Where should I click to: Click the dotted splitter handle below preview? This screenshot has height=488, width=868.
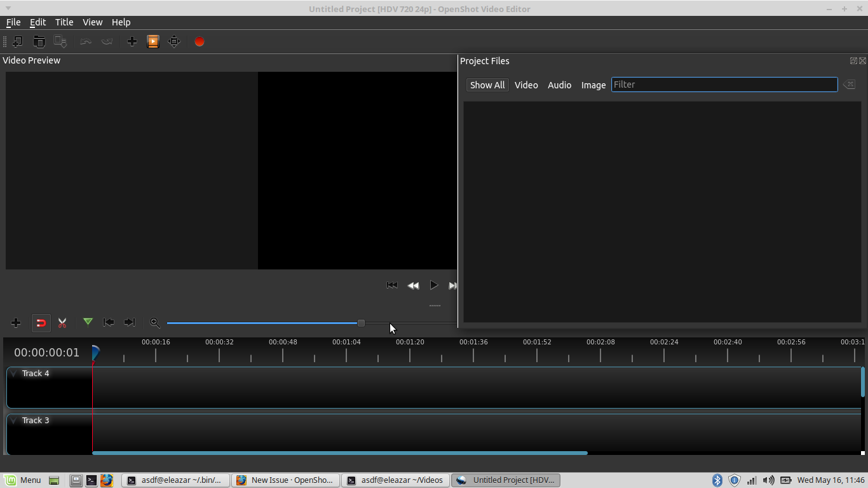pyautogui.click(x=435, y=306)
